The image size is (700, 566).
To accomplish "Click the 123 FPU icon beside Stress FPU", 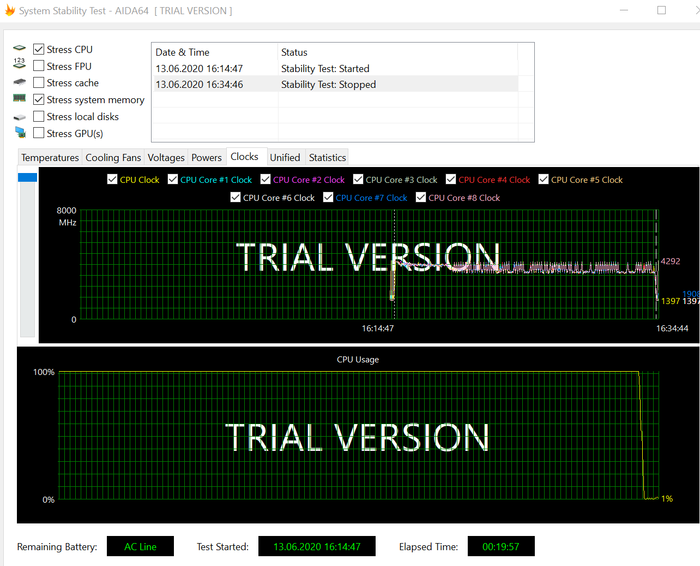I will click(19, 63).
